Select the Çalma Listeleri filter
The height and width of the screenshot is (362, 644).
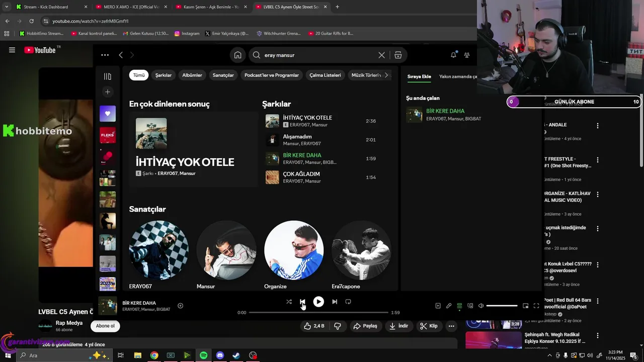(325, 75)
